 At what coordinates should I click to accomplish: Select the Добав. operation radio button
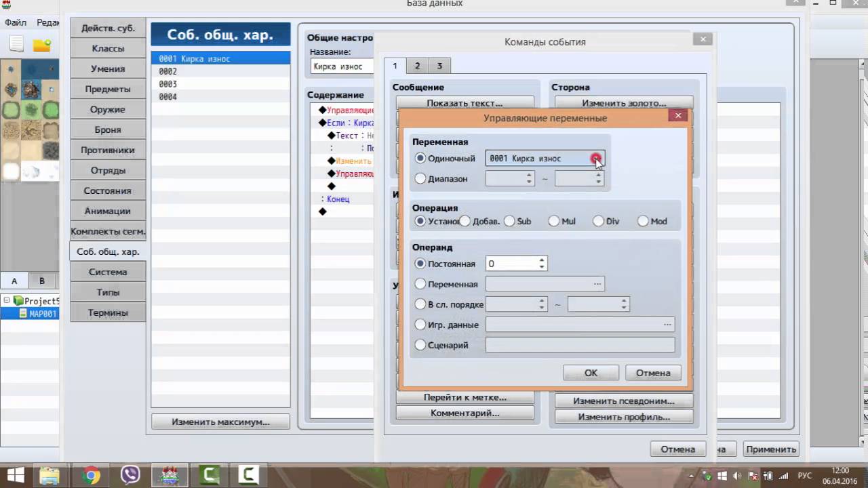(465, 221)
